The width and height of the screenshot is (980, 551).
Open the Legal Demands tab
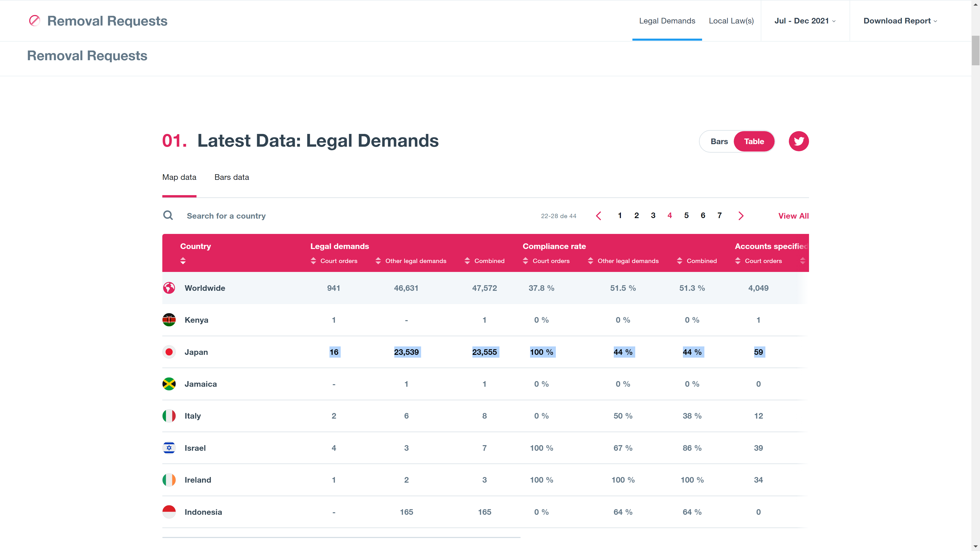click(667, 21)
